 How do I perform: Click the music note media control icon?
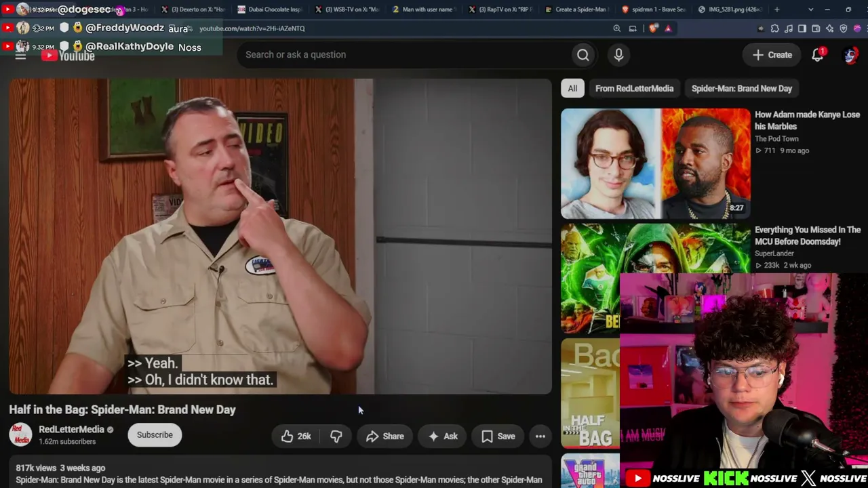[789, 28]
